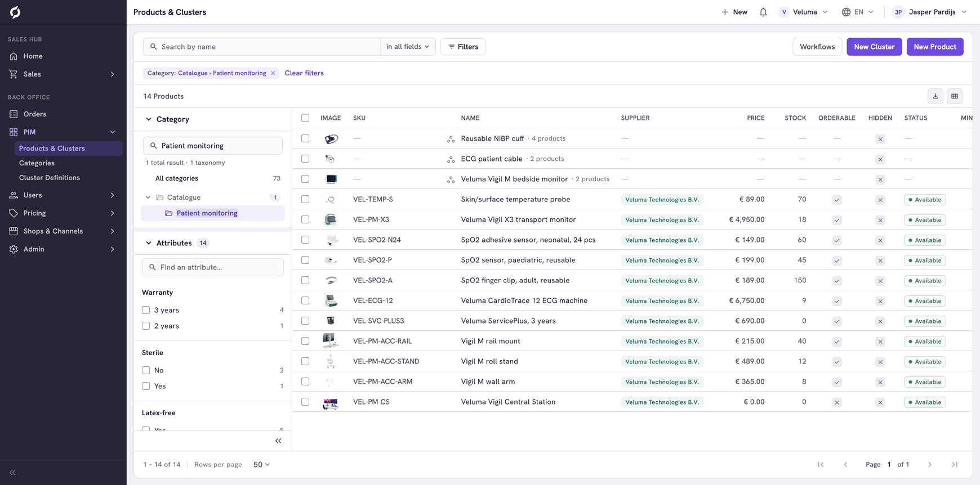Open Cluster Definitions in sidebar
The image size is (980, 485).
click(x=50, y=178)
